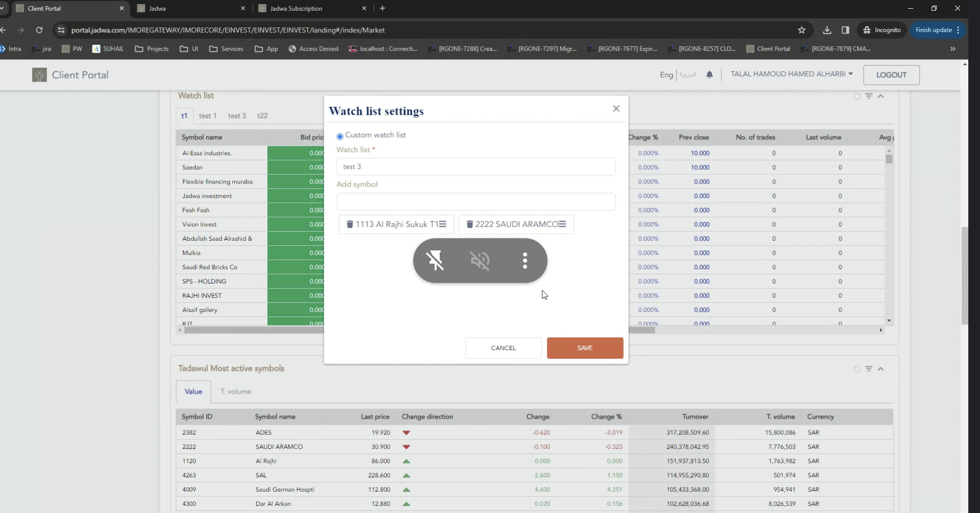980x513 pixels.
Task: Open three-dot more options in overlay
Action: coord(525,261)
